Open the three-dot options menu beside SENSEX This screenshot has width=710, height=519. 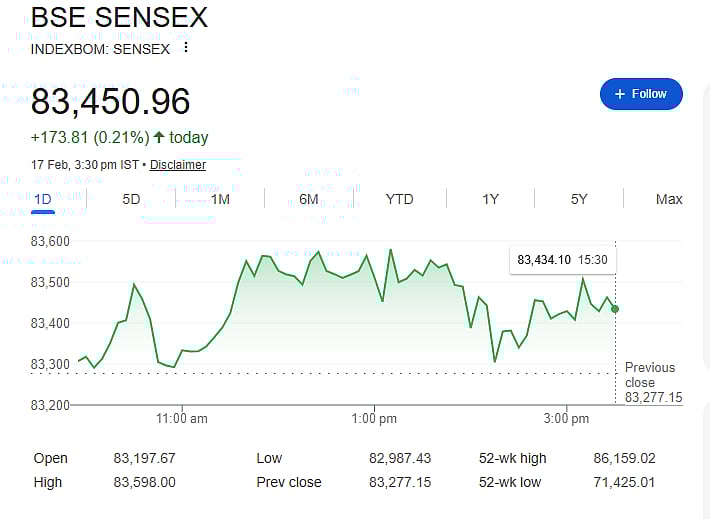(x=185, y=48)
